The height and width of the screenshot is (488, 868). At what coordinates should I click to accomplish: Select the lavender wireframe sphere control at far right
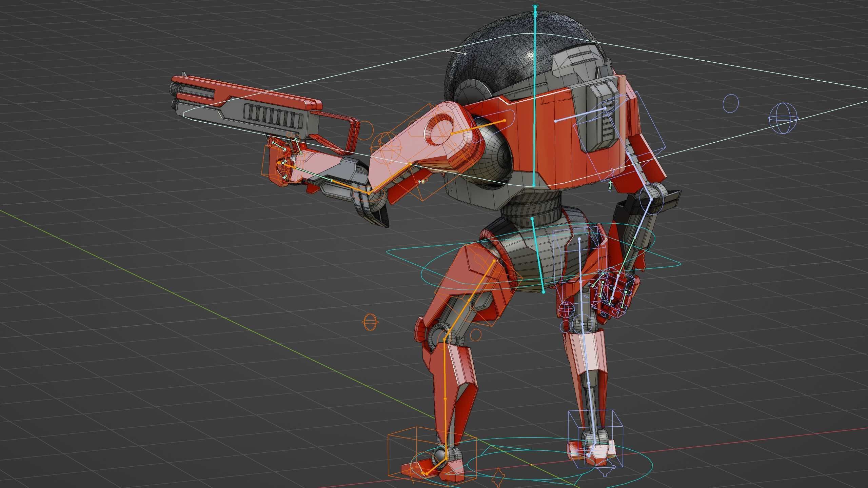point(783,119)
